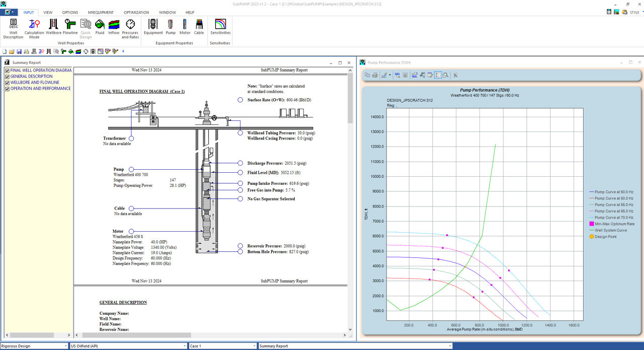Viewport: 644px width, 350px height.
Task: Click the chart tools wrench icon
Action: (x=455, y=75)
